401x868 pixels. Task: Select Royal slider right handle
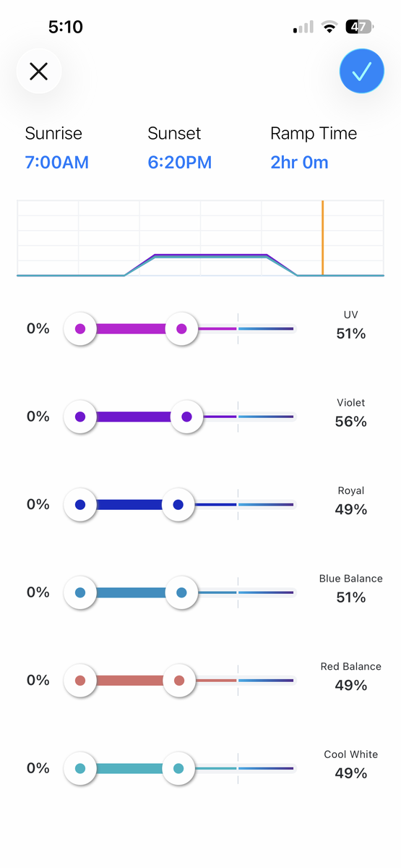178,505
